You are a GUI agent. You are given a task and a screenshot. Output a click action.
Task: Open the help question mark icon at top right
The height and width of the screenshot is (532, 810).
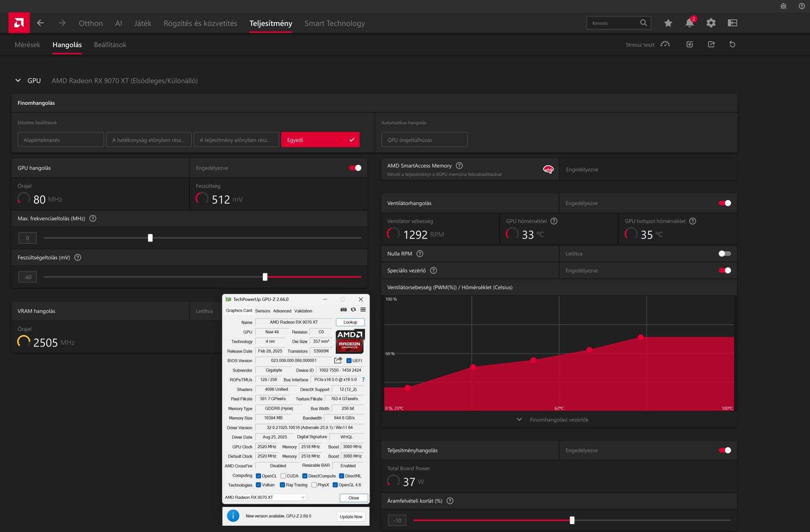point(801,6)
